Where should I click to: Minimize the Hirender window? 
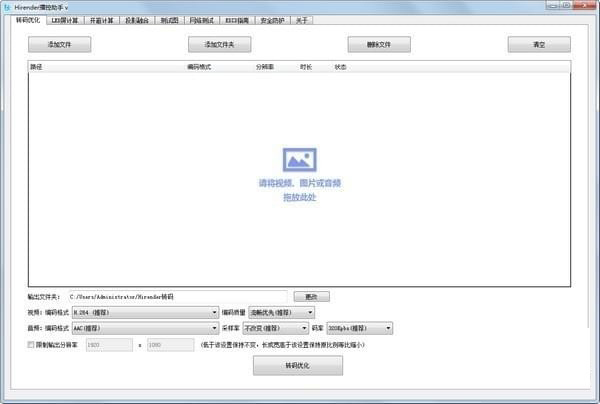coord(553,5)
